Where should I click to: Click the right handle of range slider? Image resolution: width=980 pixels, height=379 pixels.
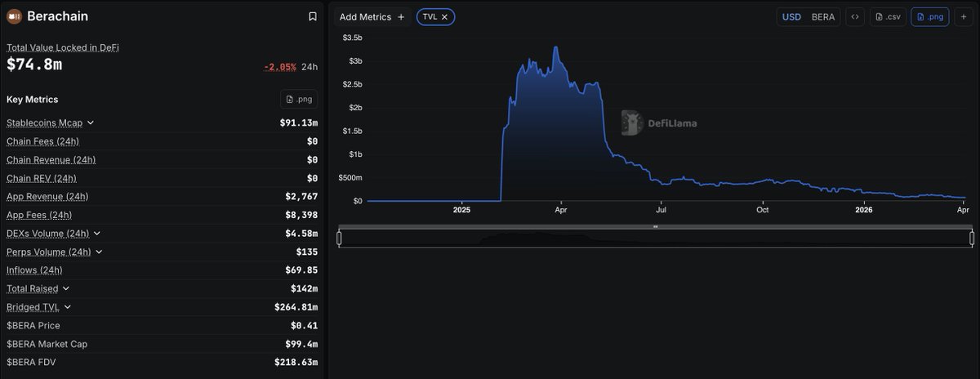click(x=972, y=238)
